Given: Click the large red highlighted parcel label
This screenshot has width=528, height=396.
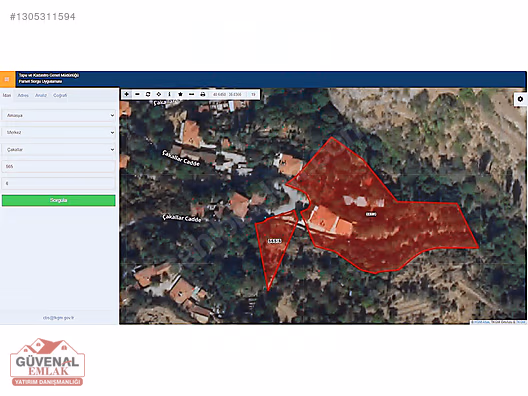Looking at the screenshot, I should tap(371, 214).
